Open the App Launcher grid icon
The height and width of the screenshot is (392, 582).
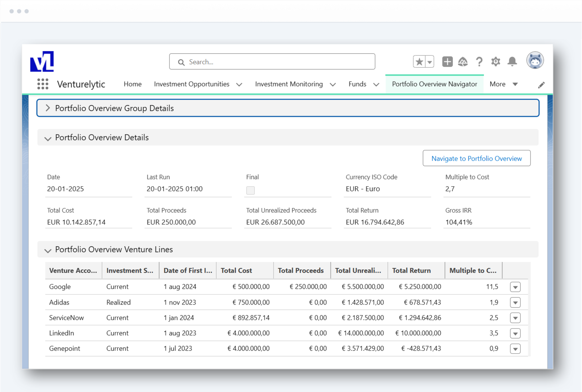[x=43, y=84]
